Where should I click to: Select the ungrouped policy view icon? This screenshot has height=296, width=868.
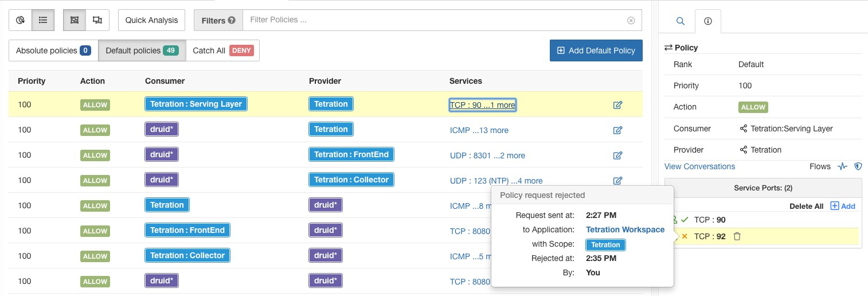(97, 20)
